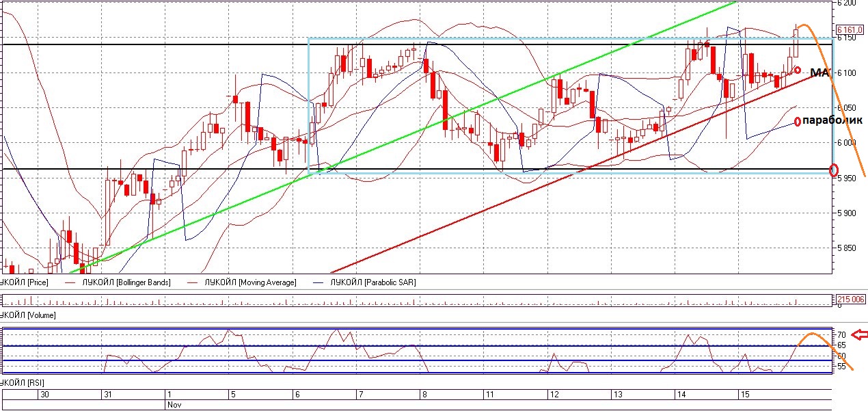
Task: Click the 6 100 price axis label
Action: point(848,72)
